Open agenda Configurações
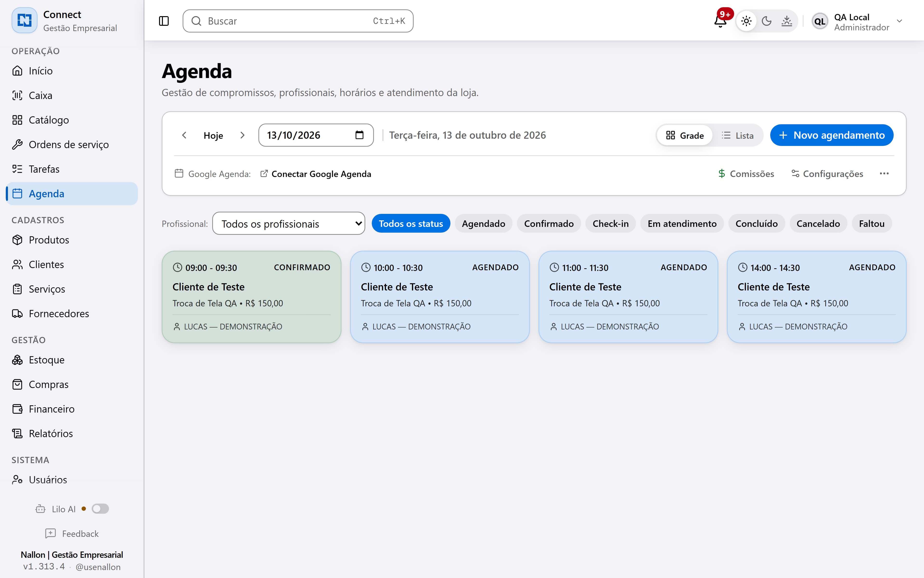 click(827, 174)
